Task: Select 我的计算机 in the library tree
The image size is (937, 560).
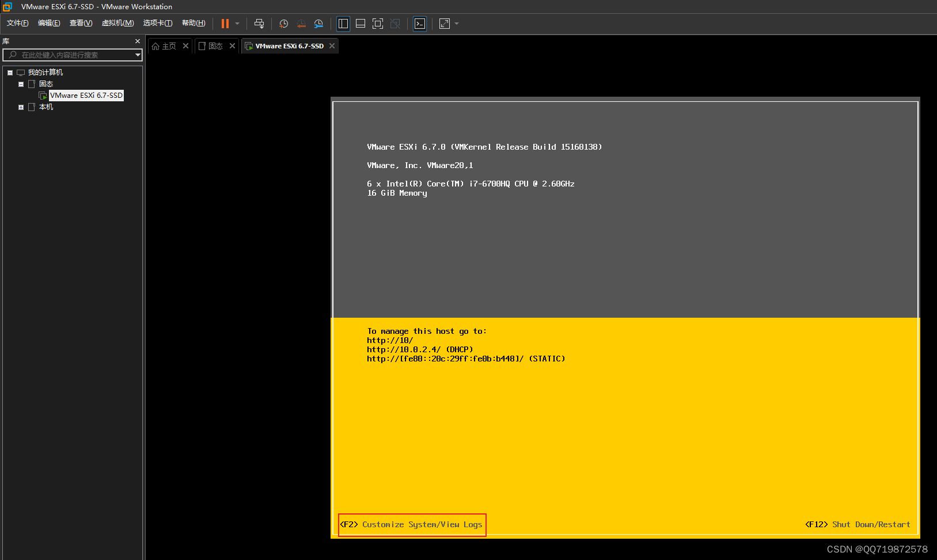Action: 45,73
